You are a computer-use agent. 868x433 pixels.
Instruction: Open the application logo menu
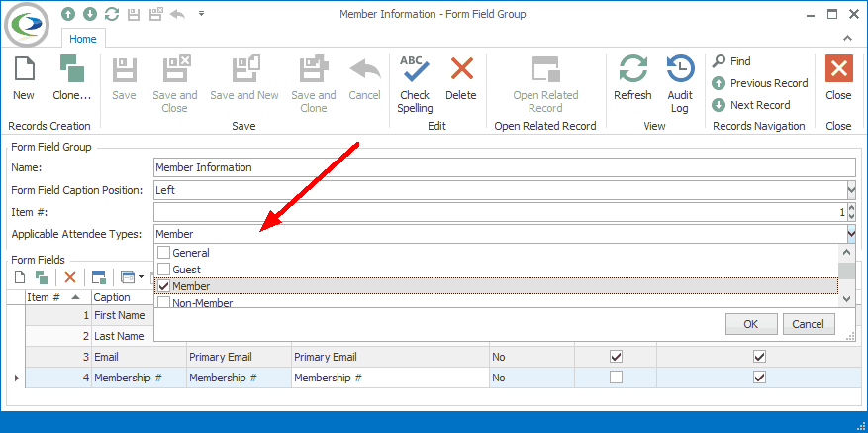click(x=27, y=24)
